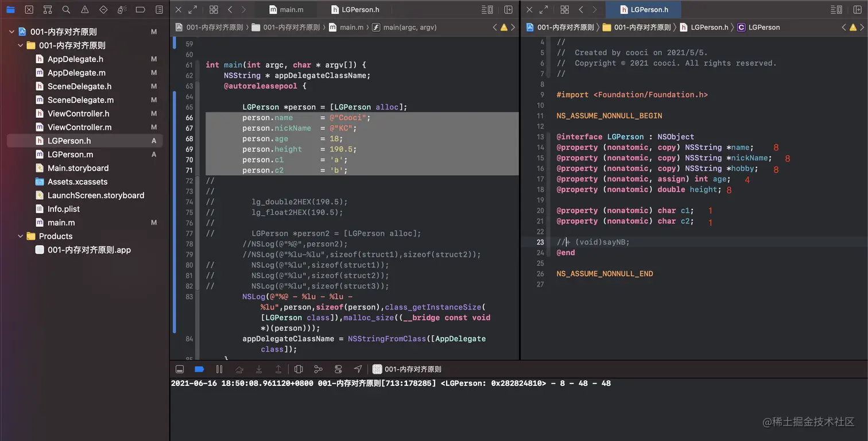Click warning icon in left editor jump bar

pos(504,27)
